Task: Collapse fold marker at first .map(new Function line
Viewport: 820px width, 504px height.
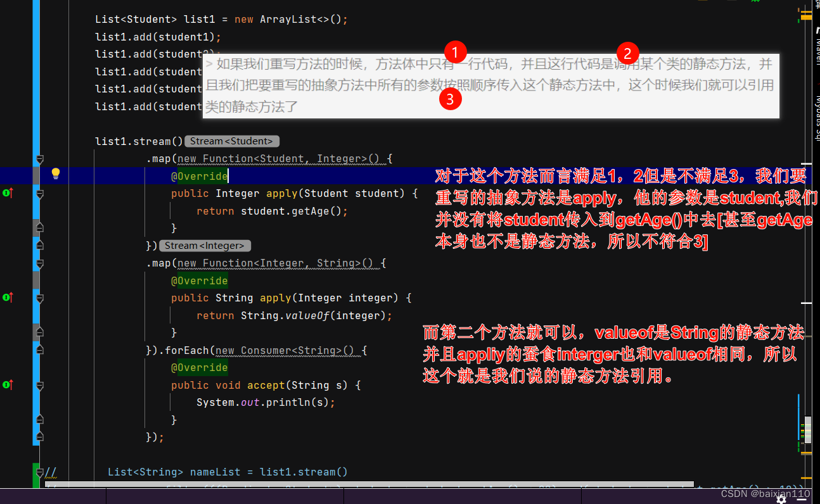Action: (39, 158)
